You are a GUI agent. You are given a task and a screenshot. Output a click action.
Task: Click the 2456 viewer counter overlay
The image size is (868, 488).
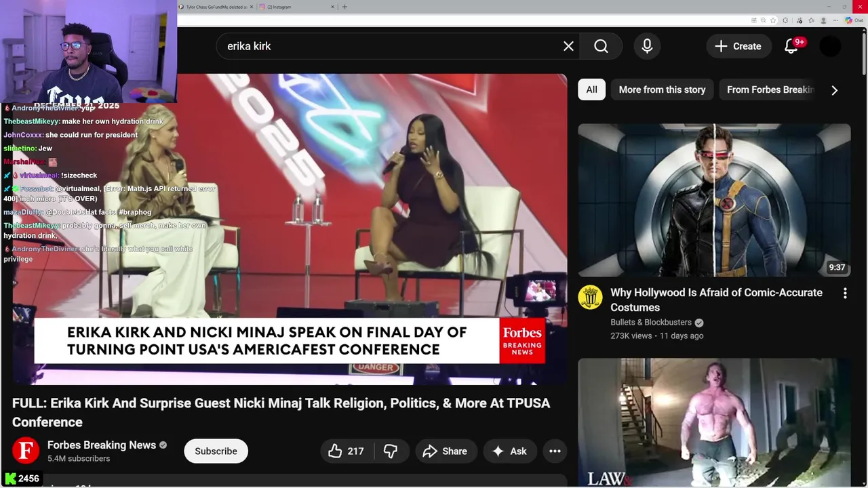tap(22, 479)
